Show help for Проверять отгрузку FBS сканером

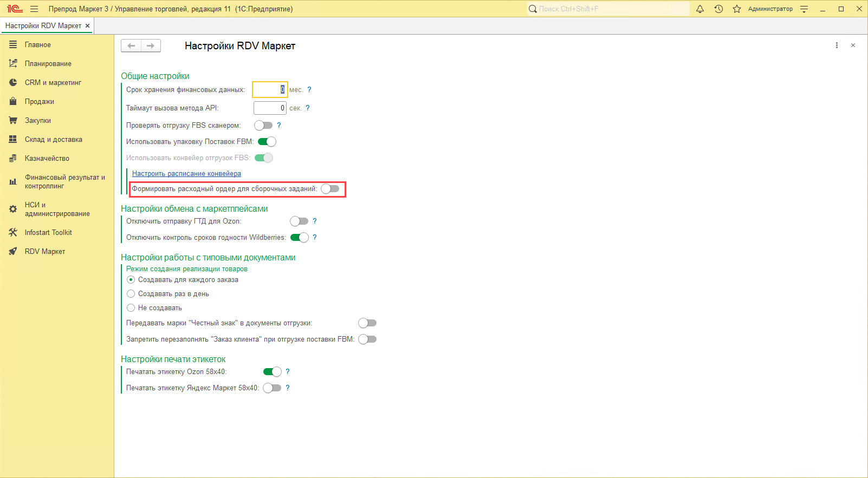pos(279,125)
